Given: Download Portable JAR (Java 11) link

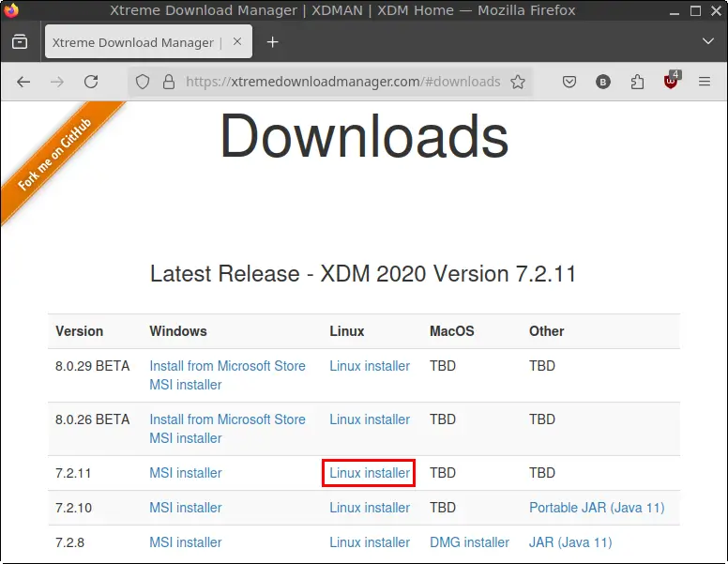Looking at the screenshot, I should tap(597, 508).
